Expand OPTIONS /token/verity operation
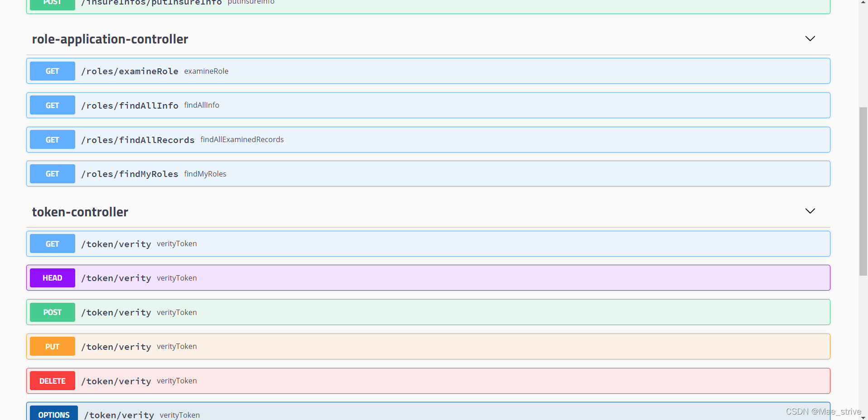The height and width of the screenshot is (420, 868). [428, 411]
